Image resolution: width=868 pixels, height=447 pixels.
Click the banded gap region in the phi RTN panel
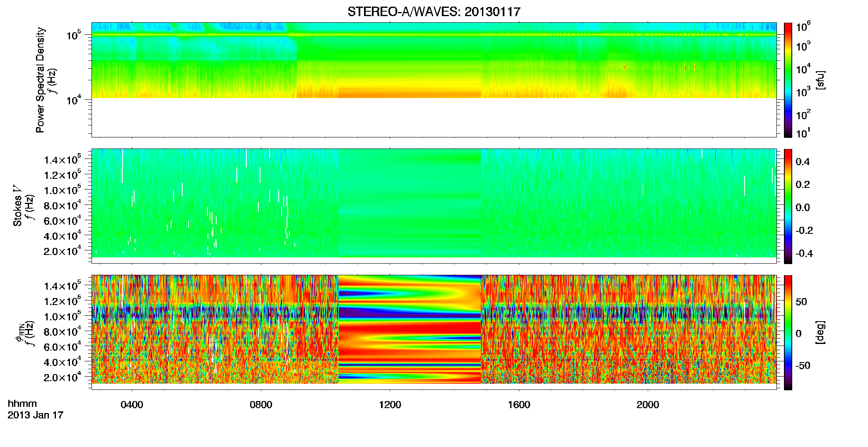tap(410, 329)
